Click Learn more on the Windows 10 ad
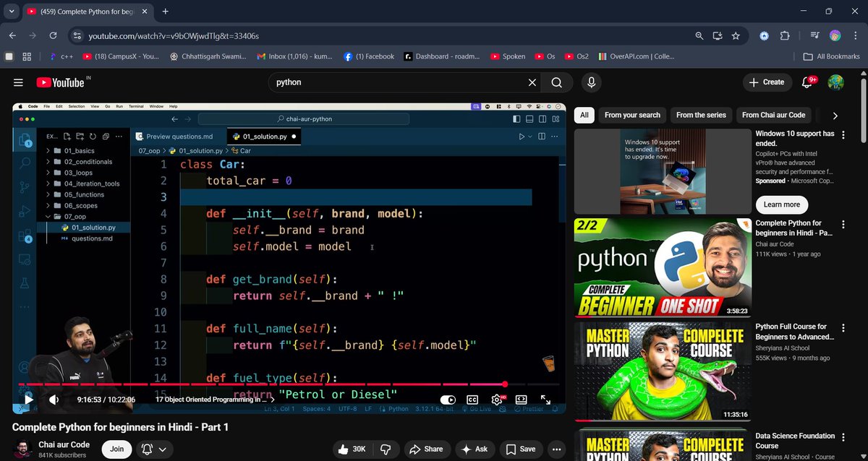Screen dimensions: 868x461 (x=781, y=204)
